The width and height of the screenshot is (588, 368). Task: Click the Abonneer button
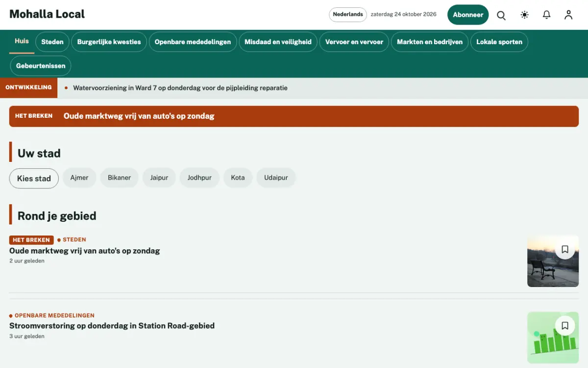[468, 15]
